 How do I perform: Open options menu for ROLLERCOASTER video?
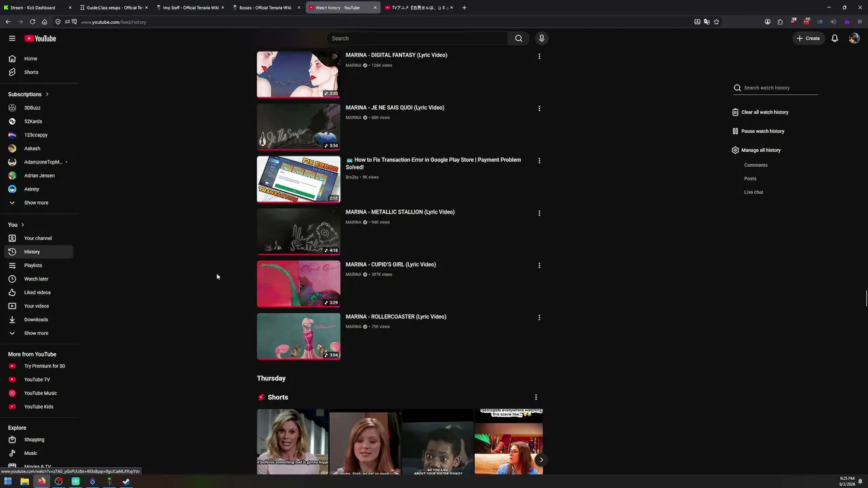click(539, 317)
